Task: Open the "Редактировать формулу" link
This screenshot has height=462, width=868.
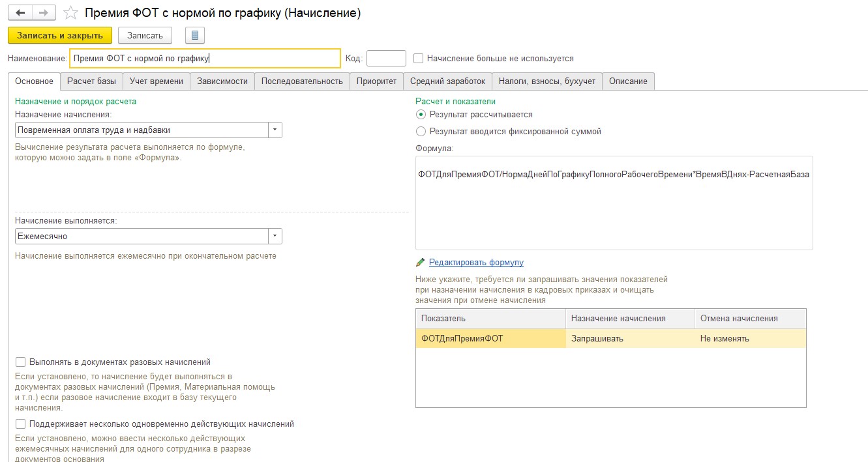Action: click(x=476, y=263)
